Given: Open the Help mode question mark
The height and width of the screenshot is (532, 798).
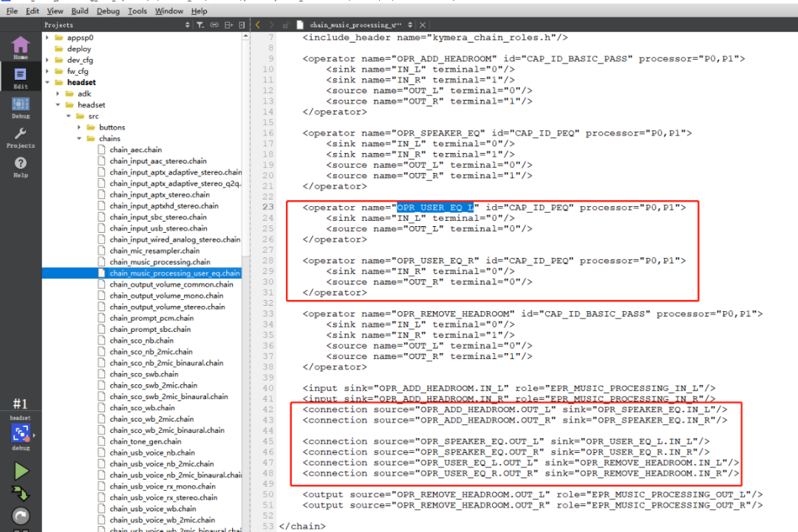Looking at the screenshot, I should click(21, 166).
